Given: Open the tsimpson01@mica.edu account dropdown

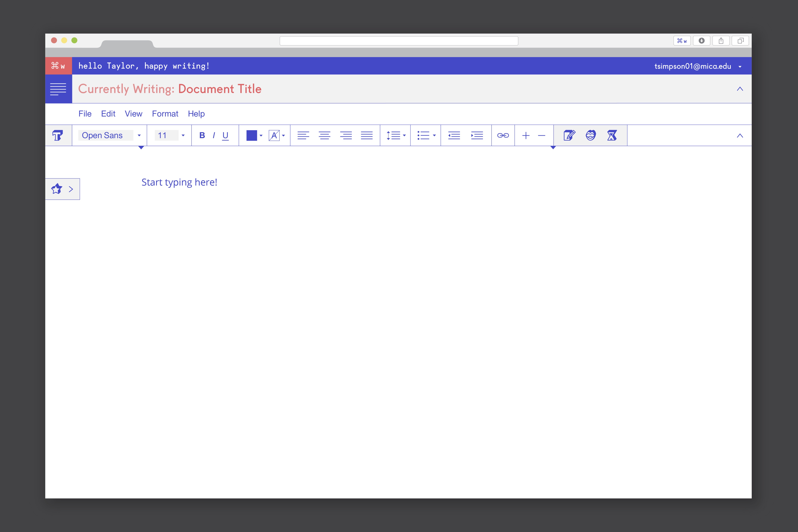Looking at the screenshot, I should (x=740, y=66).
